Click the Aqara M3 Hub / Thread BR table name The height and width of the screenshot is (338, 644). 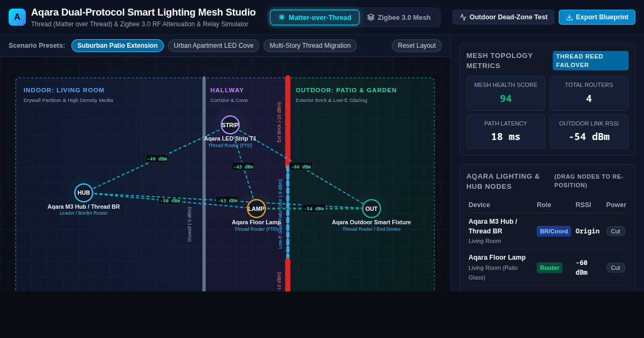click(x=493, y=226)
